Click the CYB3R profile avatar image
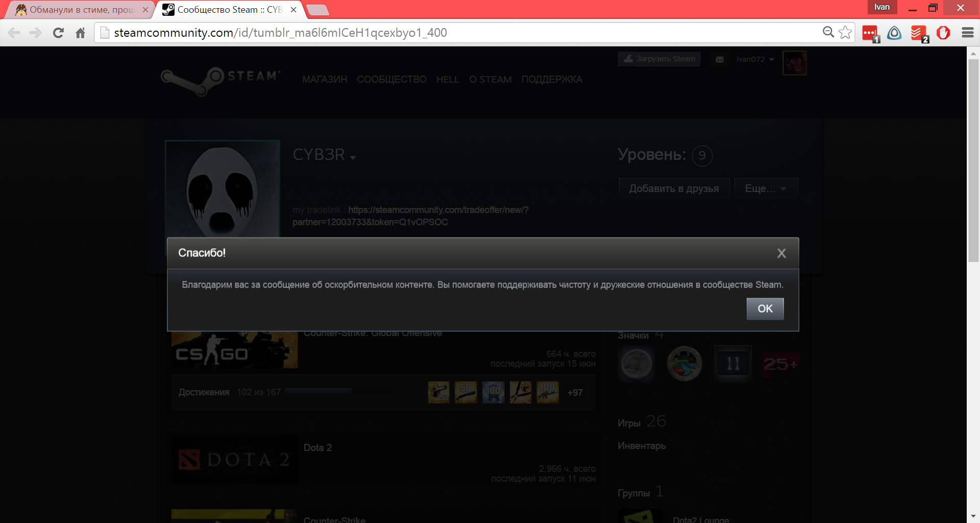Screen dimensions: 980x523 223,188
